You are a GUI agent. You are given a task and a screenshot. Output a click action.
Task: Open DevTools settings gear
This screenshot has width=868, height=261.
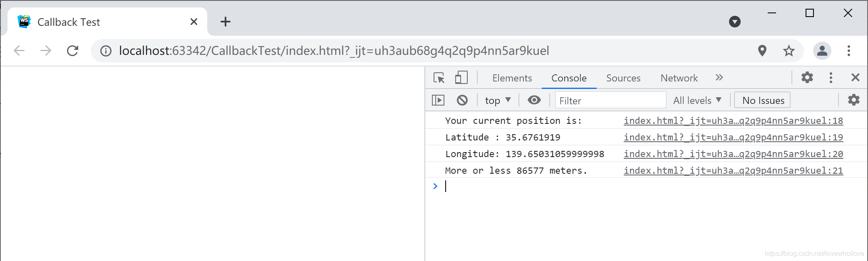[807, 78]
